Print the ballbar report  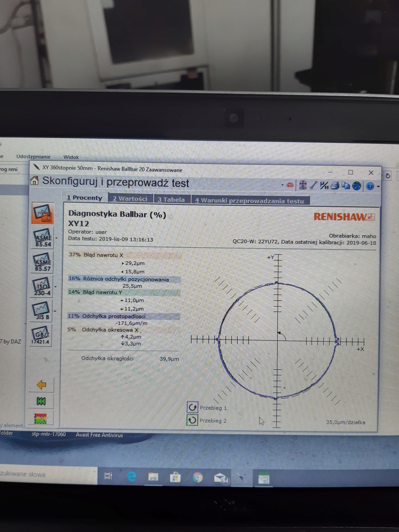pyautogui.click(x=335, y=186)
